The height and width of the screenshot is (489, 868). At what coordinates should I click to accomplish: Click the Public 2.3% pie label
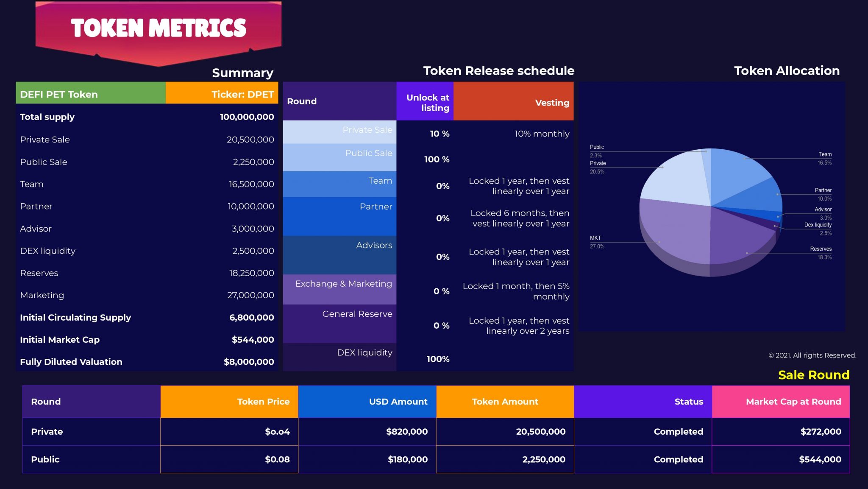[597, 151]
